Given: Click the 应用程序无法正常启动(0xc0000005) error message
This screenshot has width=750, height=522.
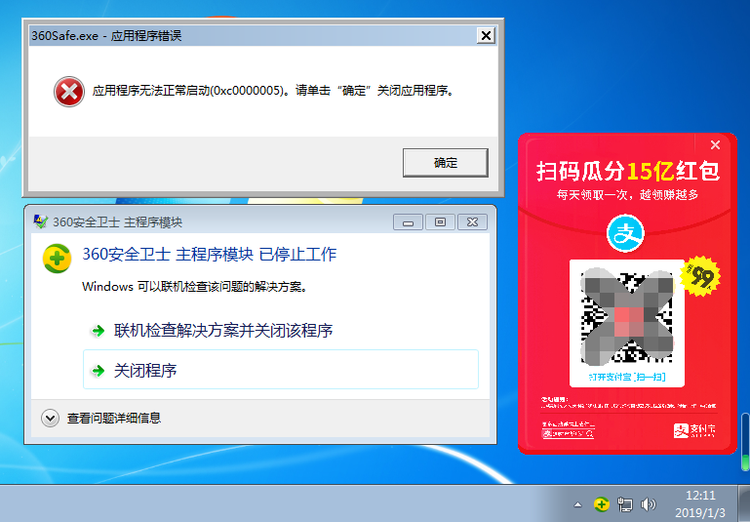Looking at the screenshot, I should [x=272, y=90].
